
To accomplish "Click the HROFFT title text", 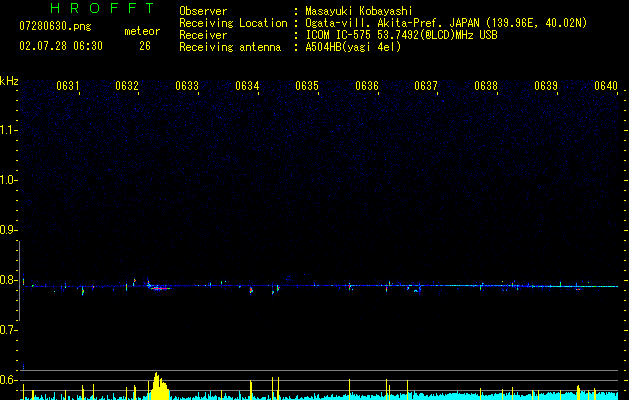I will click(x=103, y=8).
